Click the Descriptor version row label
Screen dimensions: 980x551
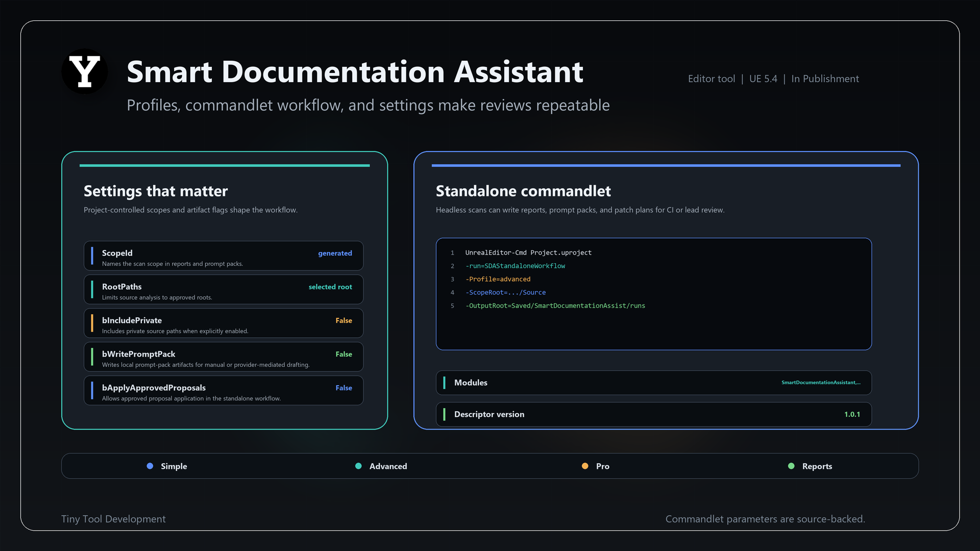pyautogui.click(x=489, y=414)
